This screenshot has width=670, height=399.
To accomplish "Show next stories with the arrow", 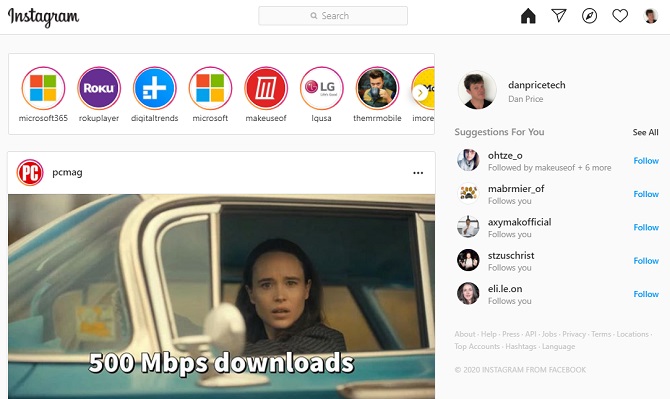I will pos(420,92).
